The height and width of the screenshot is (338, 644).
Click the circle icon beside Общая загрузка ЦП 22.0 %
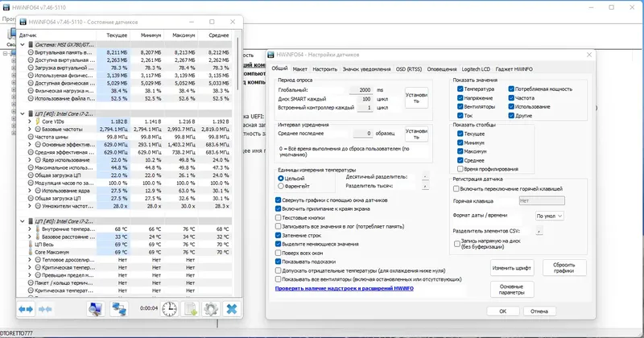[x=31, y=175]
